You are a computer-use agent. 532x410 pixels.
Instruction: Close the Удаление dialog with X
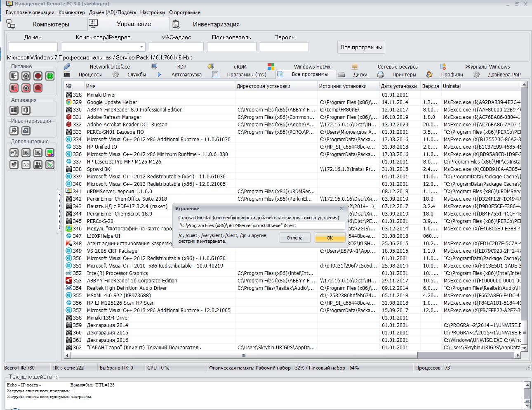341,209
